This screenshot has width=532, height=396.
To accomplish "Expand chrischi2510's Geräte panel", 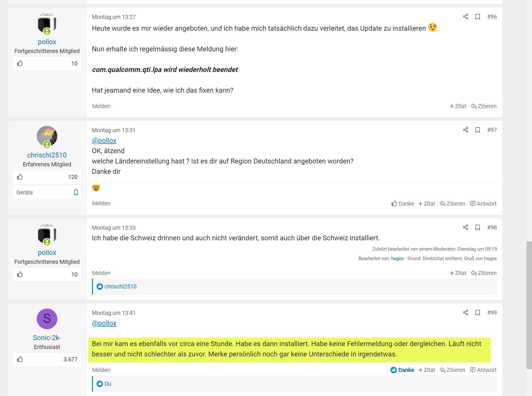I will tap(47, 192).
